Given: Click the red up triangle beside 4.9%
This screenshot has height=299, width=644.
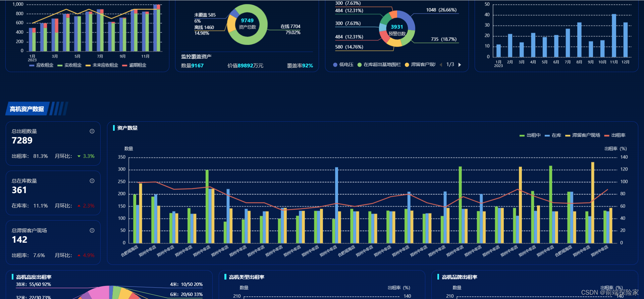Looking at the screenshot, I should (x=79, y=255).
